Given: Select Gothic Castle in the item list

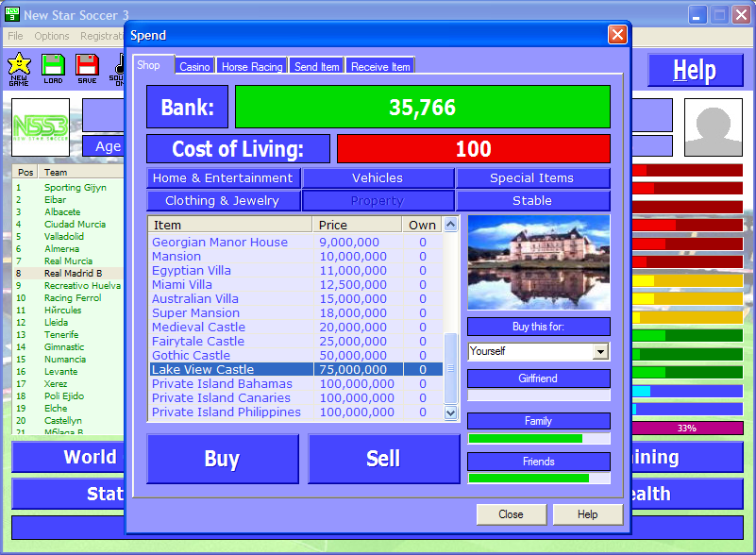Looking at the screenshot, I should (x=191, y=356).
